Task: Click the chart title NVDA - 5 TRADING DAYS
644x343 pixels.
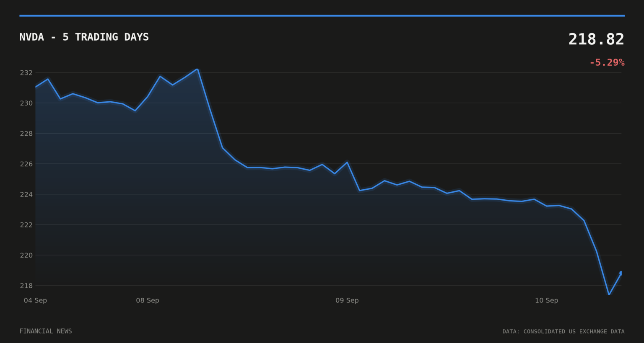Action: tap(84, 37)
